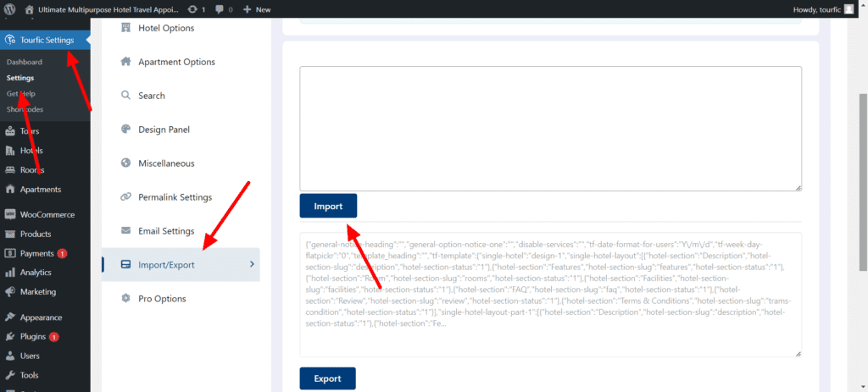Click the Pro Options gear icon

[125, 299]
